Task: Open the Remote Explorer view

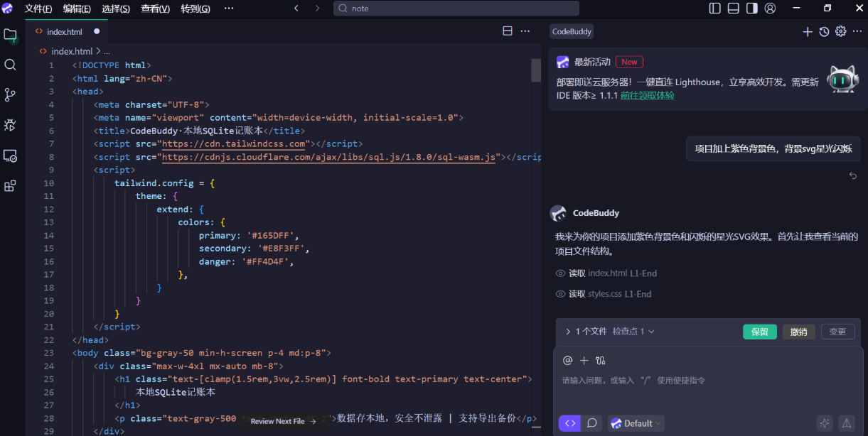Action: tap(10, 156)
